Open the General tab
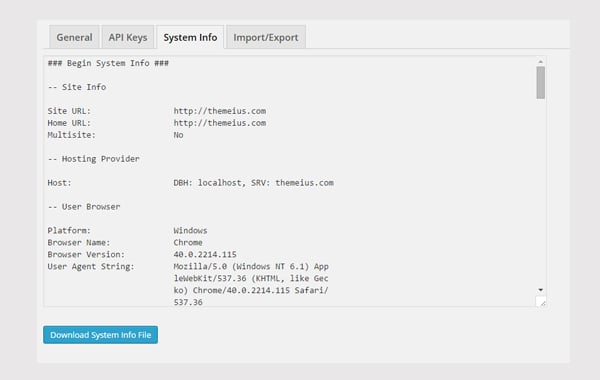The height and width of the screenshot is (380, 600). [74, 37]
